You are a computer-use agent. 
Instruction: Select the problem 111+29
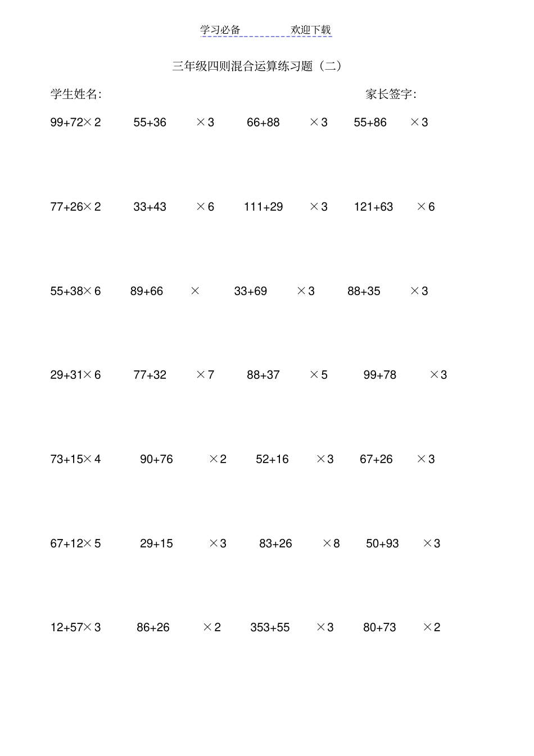263,207
